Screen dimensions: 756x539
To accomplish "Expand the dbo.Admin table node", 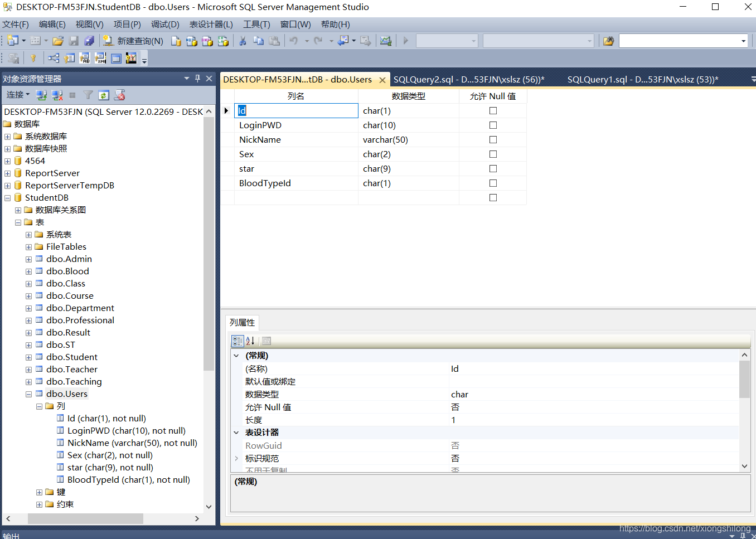I will (28, 259).
